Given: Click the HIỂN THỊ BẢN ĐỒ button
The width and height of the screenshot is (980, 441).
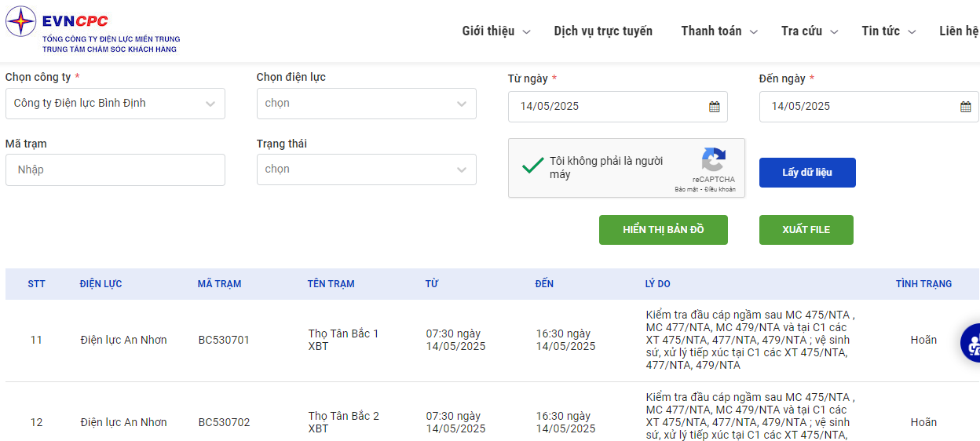Looking at the screenshot, I should click(x=664, y=230).
